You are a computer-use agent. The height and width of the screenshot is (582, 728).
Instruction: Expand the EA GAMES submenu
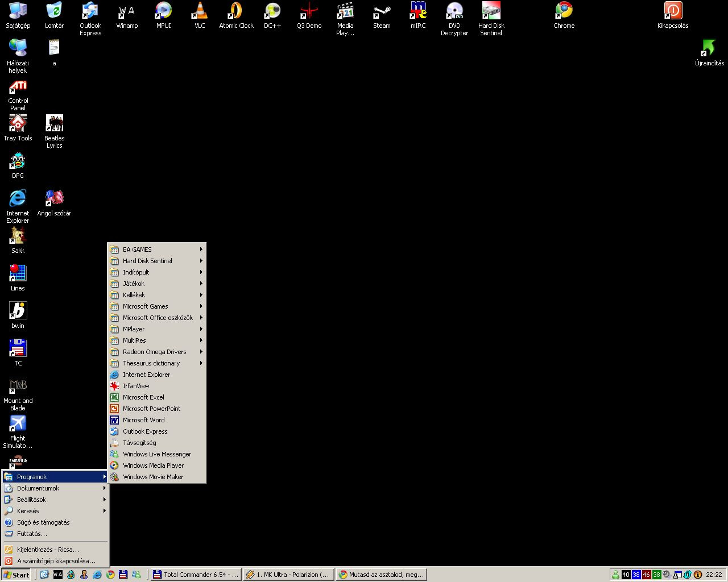tap(156, 250)
